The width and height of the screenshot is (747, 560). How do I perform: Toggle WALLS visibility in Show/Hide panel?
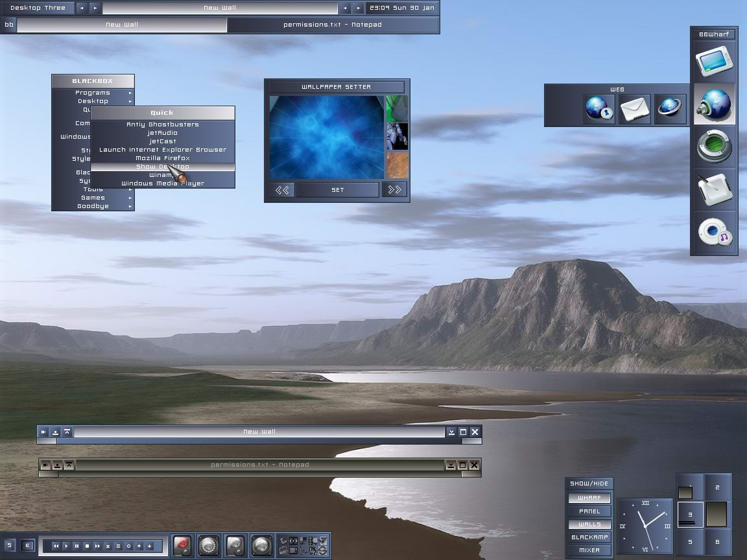point(589,524)
